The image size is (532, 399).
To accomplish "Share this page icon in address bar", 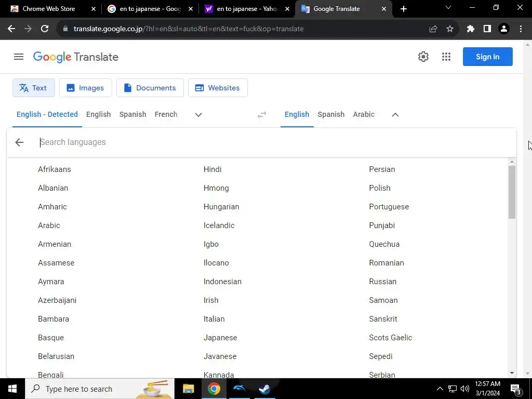I will (433, 29).
